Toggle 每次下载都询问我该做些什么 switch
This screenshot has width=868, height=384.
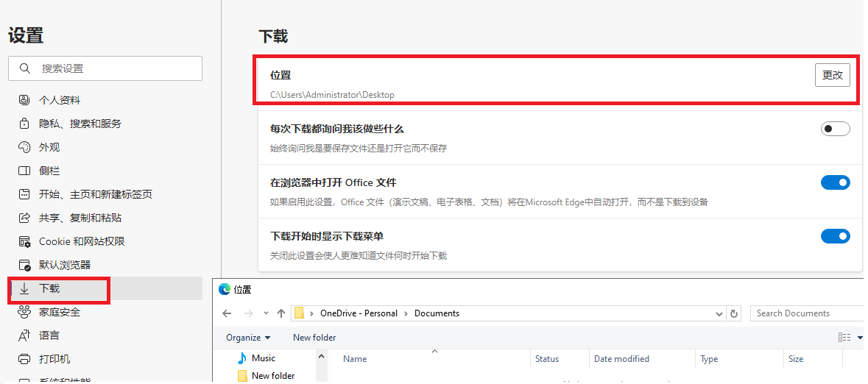click(x=836, y=129)
